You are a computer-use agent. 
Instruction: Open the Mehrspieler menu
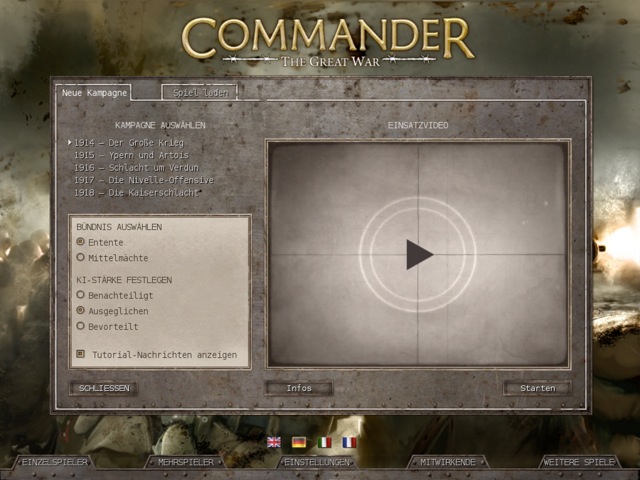point(186,462)
